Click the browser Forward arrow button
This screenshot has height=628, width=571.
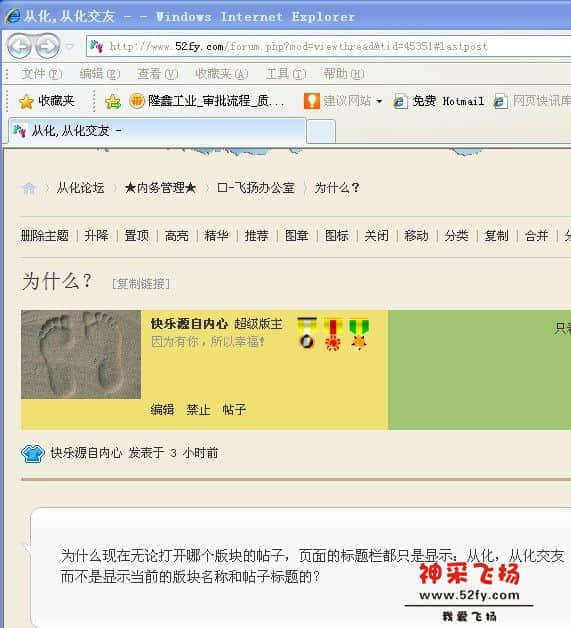point(48,46)
